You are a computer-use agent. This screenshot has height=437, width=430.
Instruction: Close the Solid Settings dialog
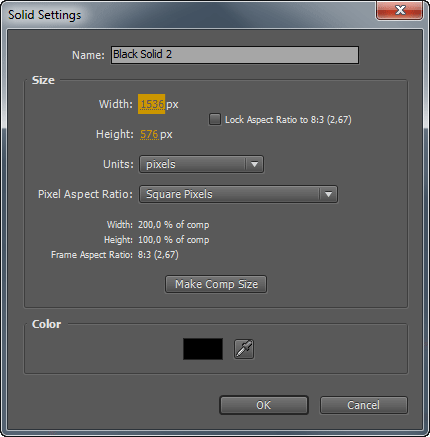400,10
